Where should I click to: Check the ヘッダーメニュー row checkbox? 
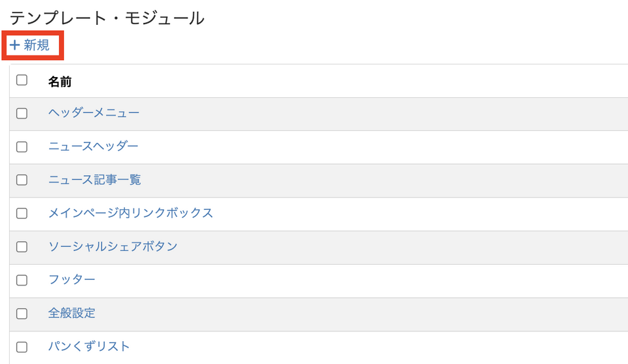point(22,114)
